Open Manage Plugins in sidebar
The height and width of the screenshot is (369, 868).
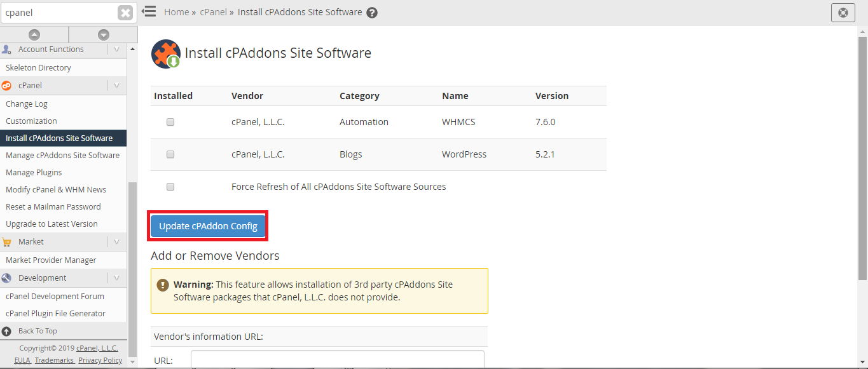point(34,172)
